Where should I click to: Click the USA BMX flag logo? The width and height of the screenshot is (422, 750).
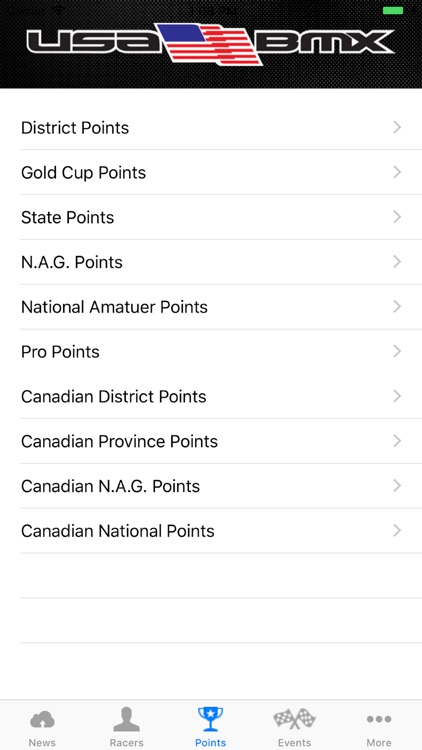pos(211,44)
